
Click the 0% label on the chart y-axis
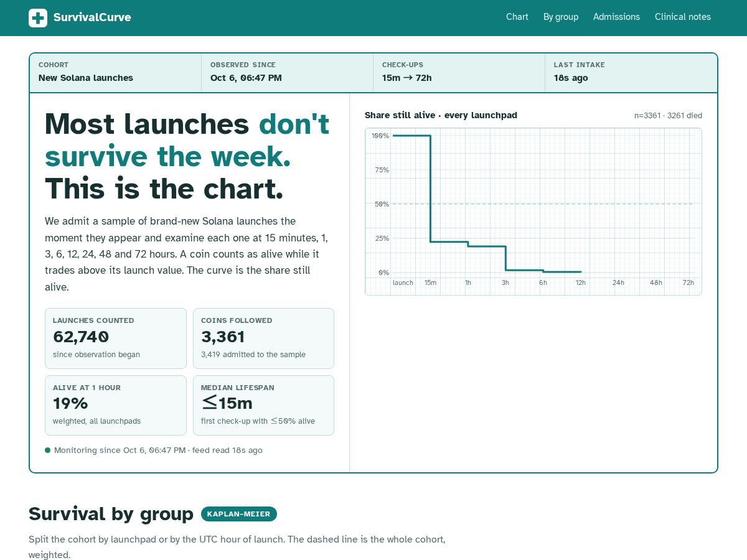[383, 273]
